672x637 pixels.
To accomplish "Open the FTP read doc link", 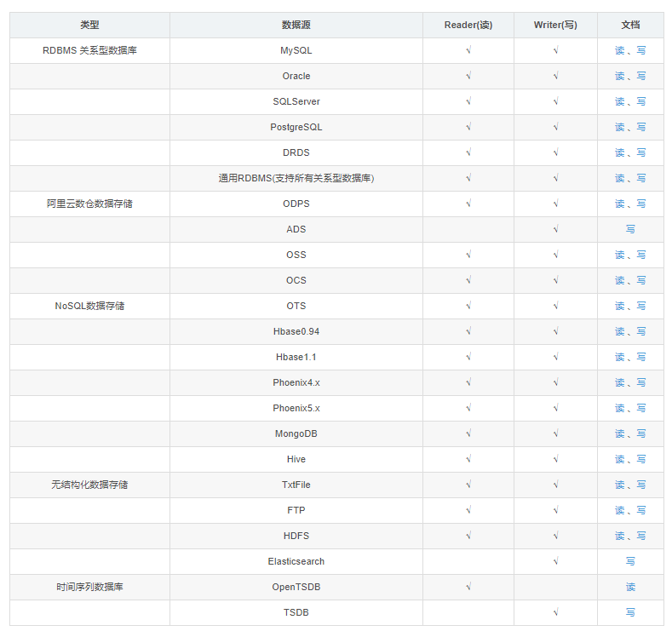I will coord(620,511).
